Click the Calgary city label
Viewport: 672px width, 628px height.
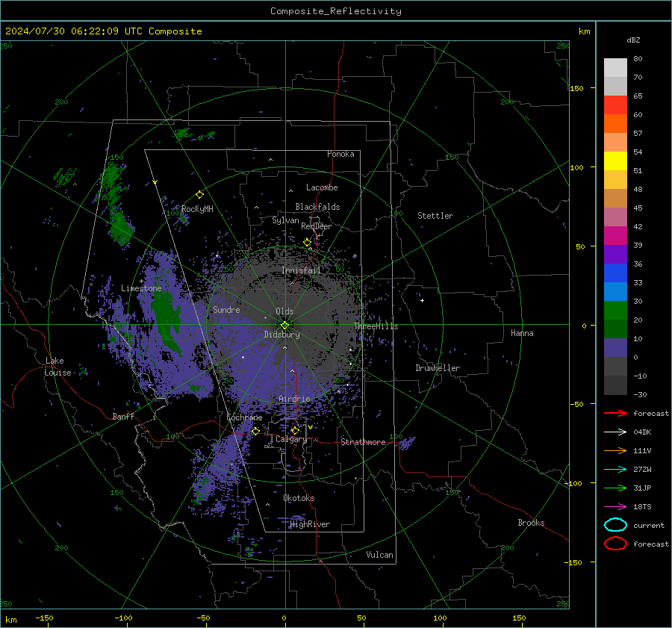click(x=291, y=439)
